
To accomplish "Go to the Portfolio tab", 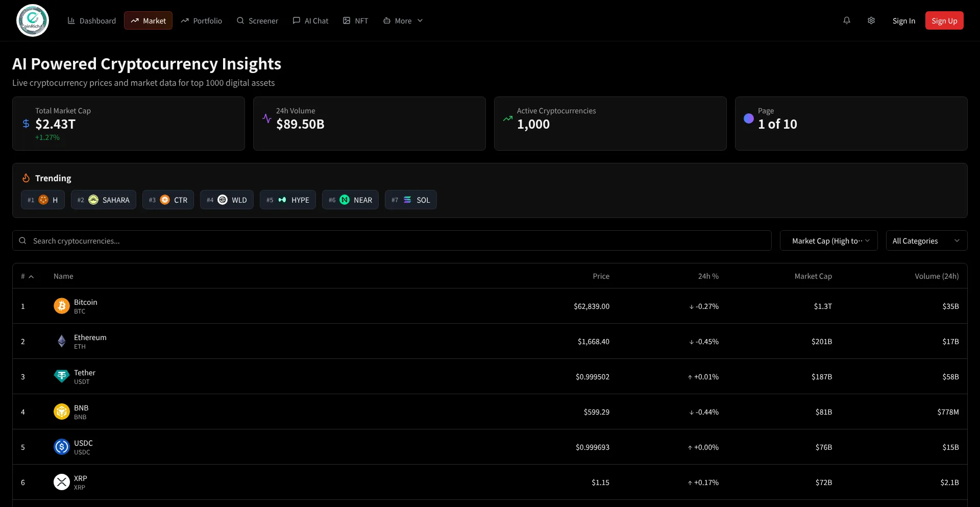I will [x=202, y=20].
